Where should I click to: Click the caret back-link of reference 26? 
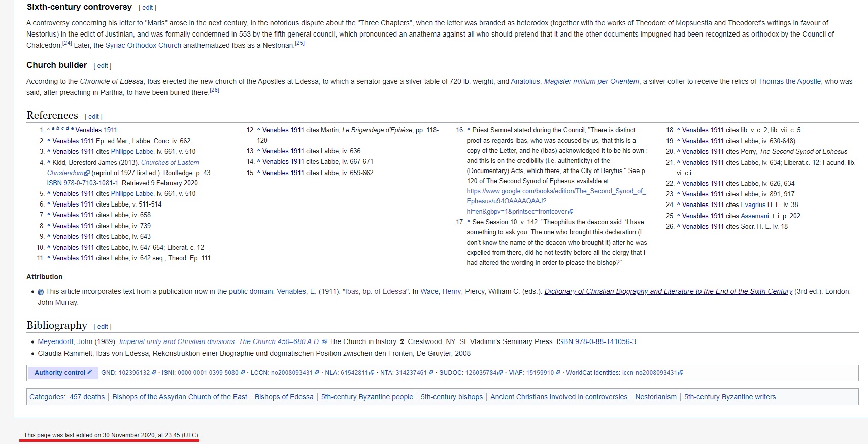coord(678,227)
